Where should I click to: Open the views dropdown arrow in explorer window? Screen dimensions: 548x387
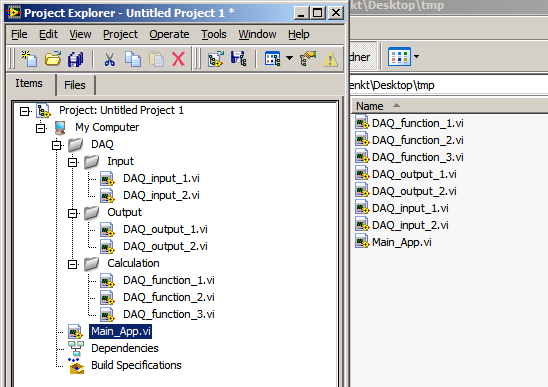point(417,56)
